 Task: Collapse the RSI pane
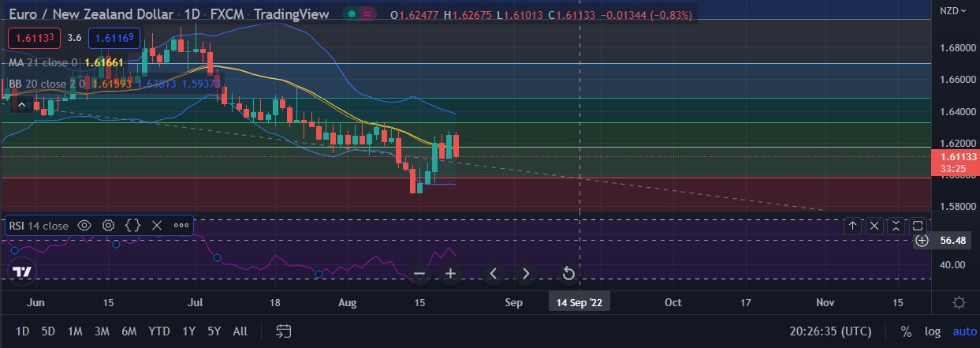point(896,226)
